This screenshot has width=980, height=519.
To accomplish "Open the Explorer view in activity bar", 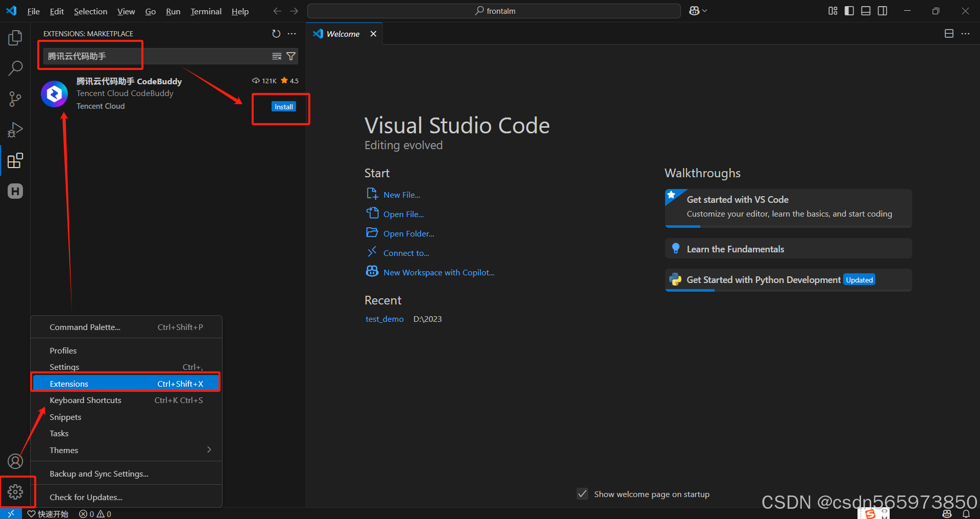I will [x=15, y=38].
